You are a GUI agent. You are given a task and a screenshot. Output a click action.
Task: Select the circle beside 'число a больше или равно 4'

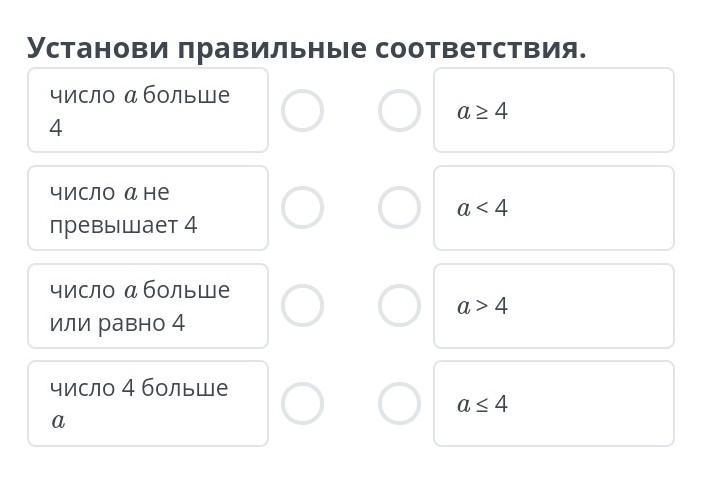tap(302, 306)
